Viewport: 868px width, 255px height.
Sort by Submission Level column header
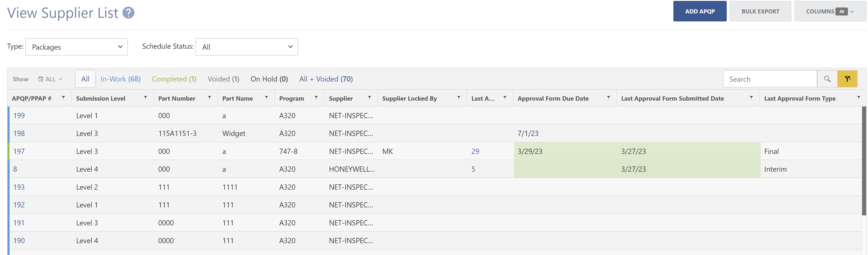(x=101, y=98)
